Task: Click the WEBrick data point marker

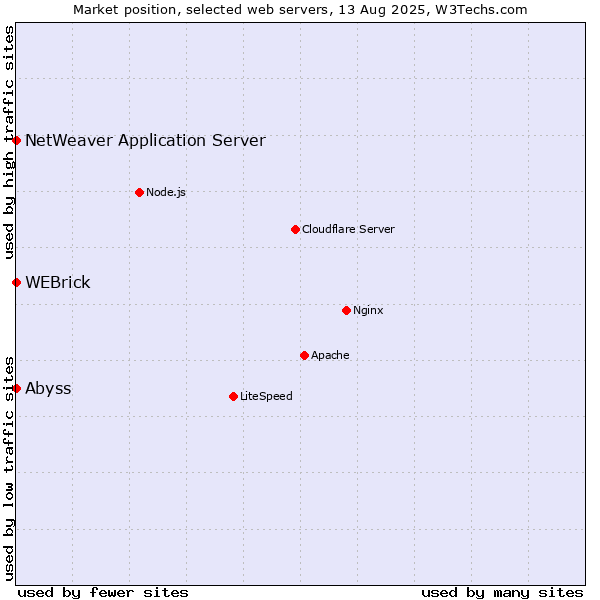Action: coord(16,282)
